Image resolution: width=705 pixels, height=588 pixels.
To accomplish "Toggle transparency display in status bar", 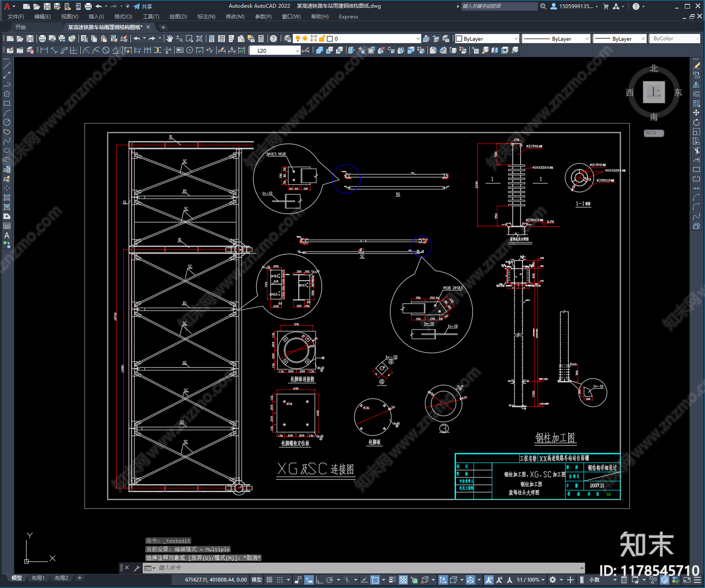I will 403,580.
